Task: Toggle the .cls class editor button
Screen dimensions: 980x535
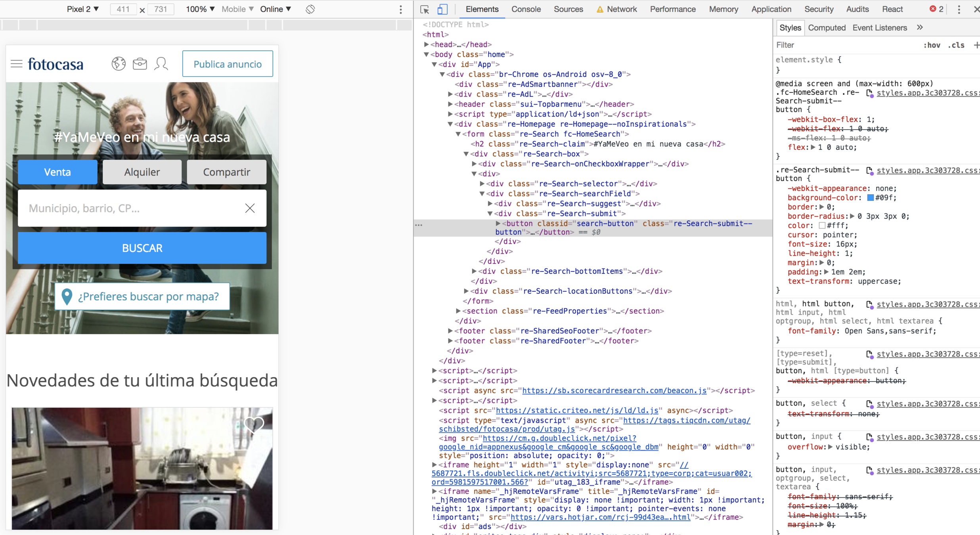Action: (956, 45)
